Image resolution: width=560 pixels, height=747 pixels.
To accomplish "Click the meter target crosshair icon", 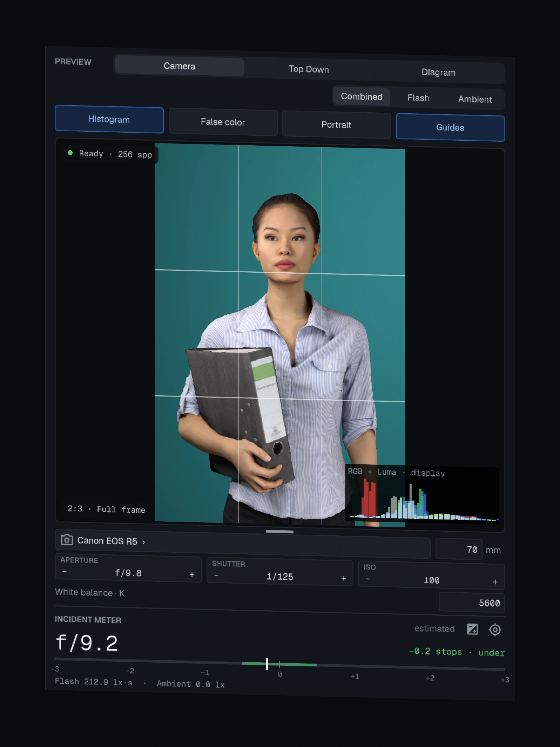I will click(495, 630).
